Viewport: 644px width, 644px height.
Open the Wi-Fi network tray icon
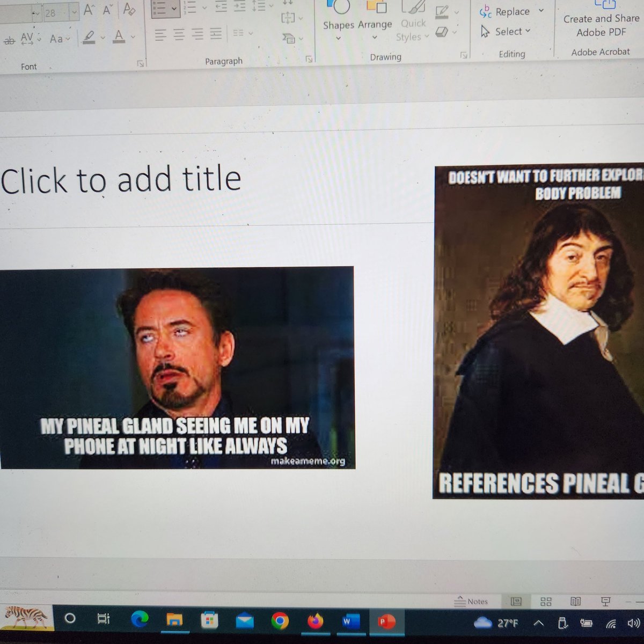coord(611,623)
